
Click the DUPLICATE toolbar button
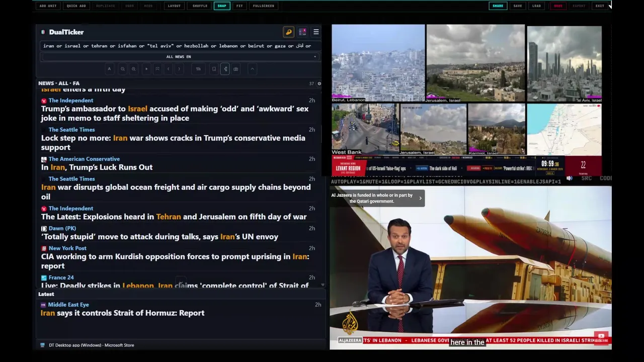pyautogui.click(x=106, y=6)
